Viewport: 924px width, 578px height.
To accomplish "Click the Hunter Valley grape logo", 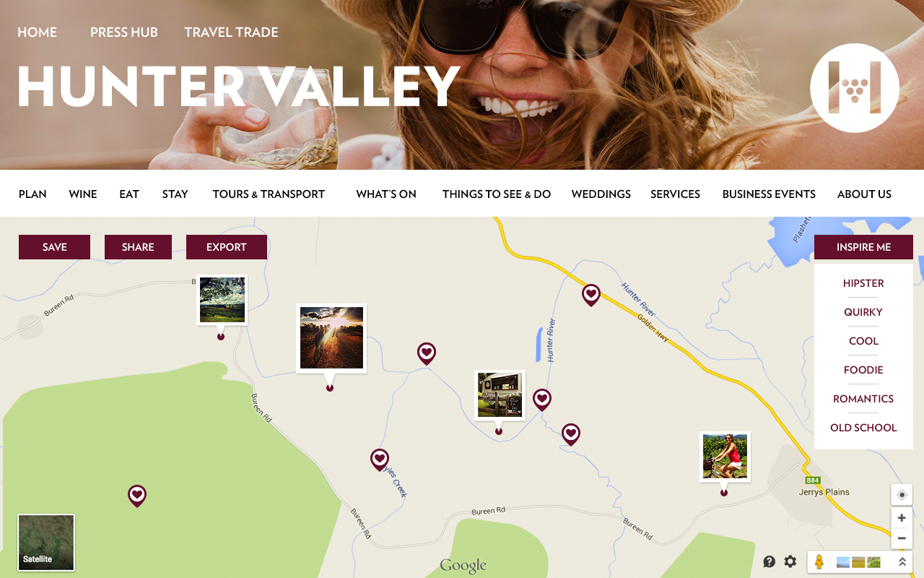I will 855,88.
